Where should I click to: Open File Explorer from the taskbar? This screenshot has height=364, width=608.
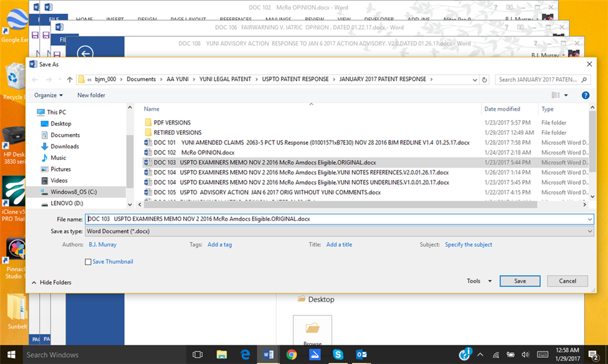(x=221, y=354)
